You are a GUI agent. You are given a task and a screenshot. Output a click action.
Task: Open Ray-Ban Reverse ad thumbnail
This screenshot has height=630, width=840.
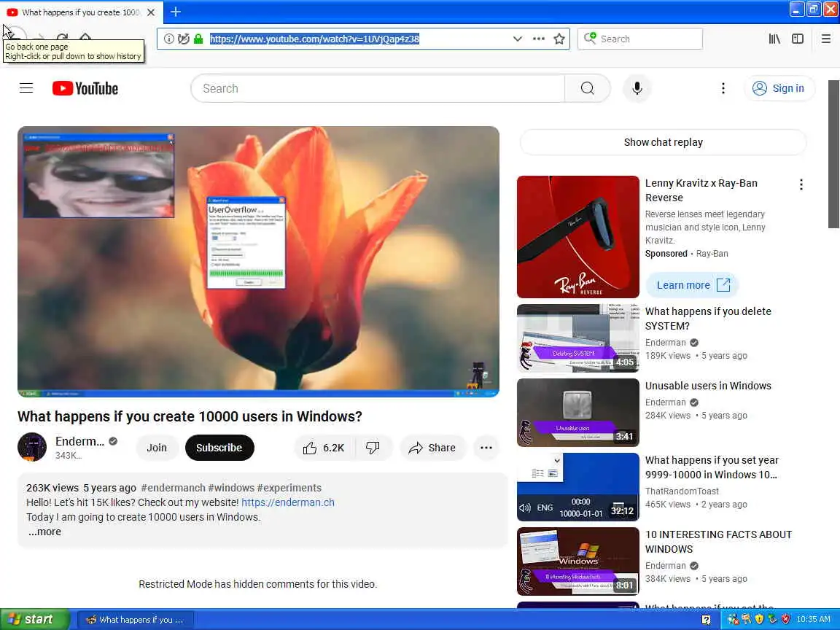pos(578,237)
